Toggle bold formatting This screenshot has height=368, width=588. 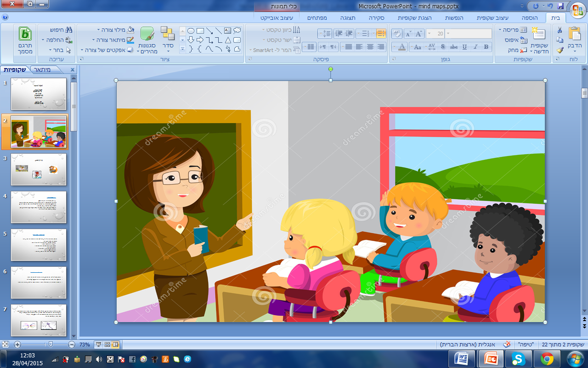(x=486, y=47)
